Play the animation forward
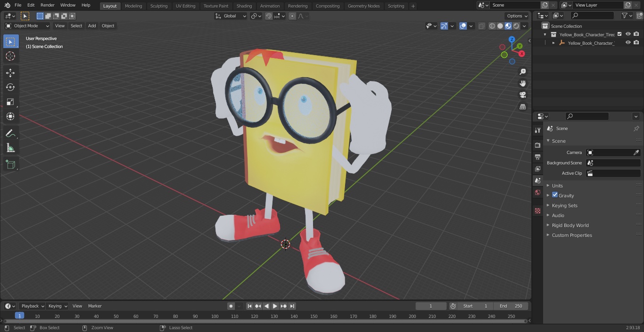This screenshot has height=332, width=644. pos(275,306)
